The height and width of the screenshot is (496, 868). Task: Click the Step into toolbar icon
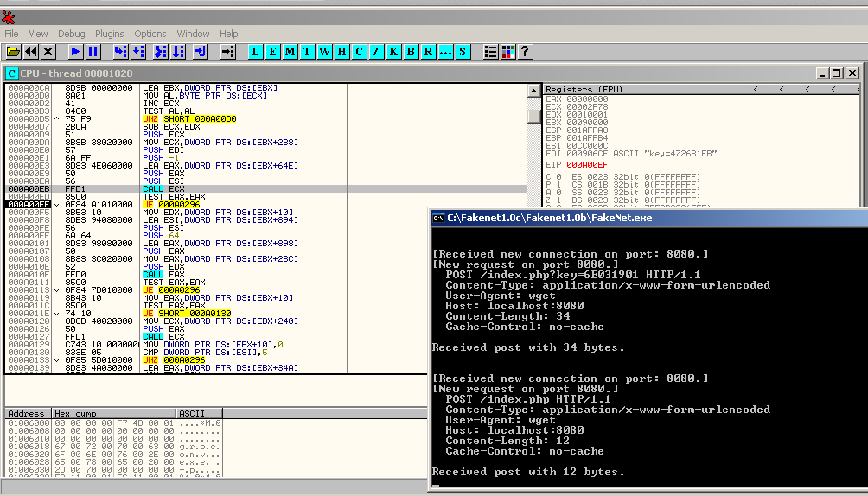coord(119,52)
